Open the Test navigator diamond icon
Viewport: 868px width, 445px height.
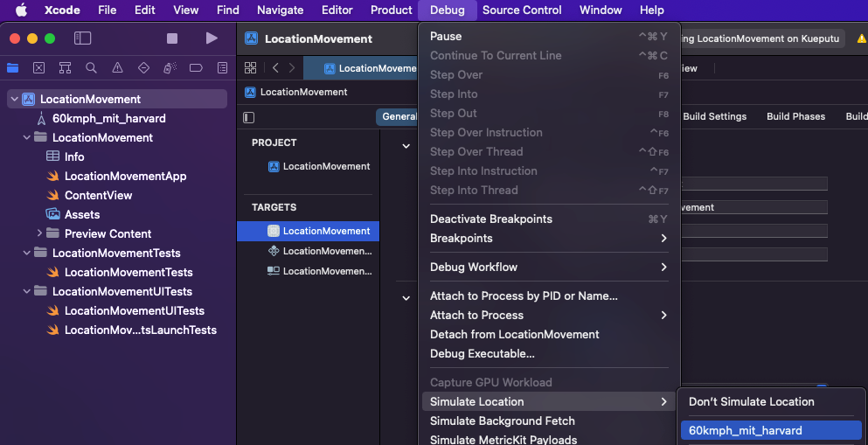pos(143,68)
